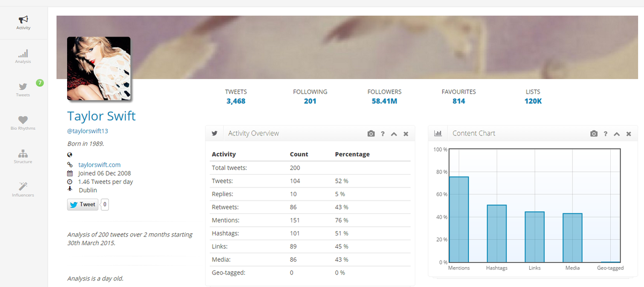
Task: Open the Tweets bird icon in sidebar
Action: pos(23,87)
